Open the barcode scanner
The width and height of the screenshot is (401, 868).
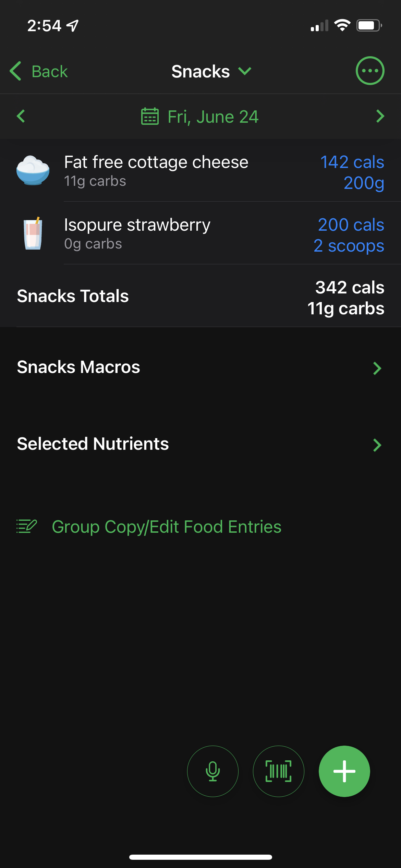click(278, 771)
